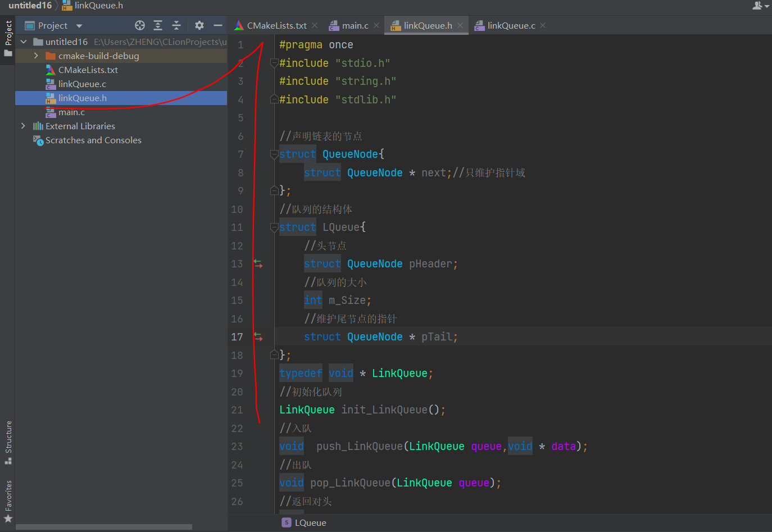Image resolution: width=772 pixels, height=532 pixels.
Task: Open the user account icon at top right
Action: [760, 6]
